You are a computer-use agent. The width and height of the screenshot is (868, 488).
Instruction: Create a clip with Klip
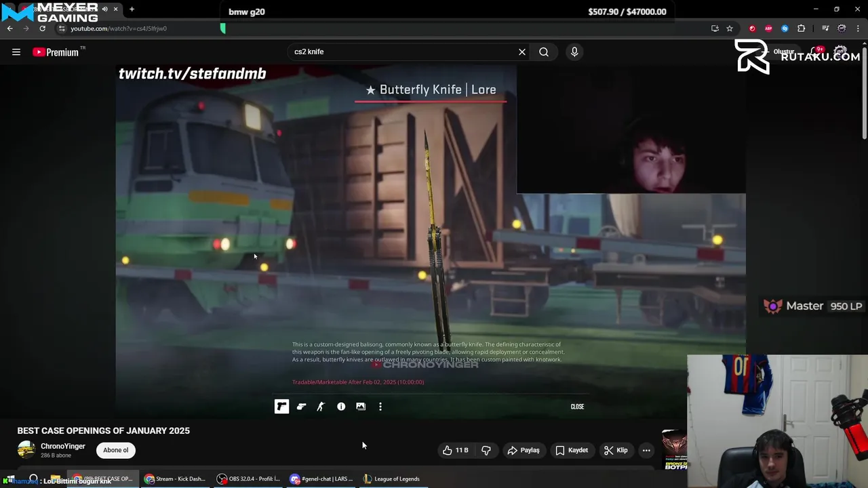point(616,450)
